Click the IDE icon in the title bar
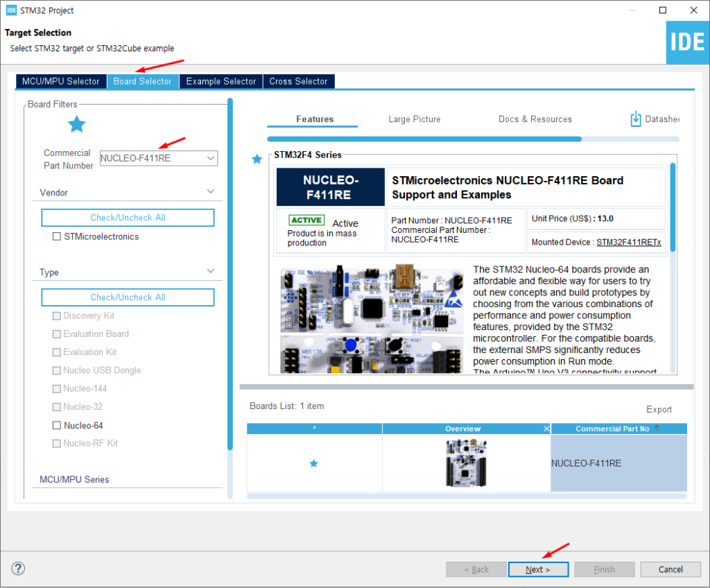The image size is (710, 588). pos(10,10)
